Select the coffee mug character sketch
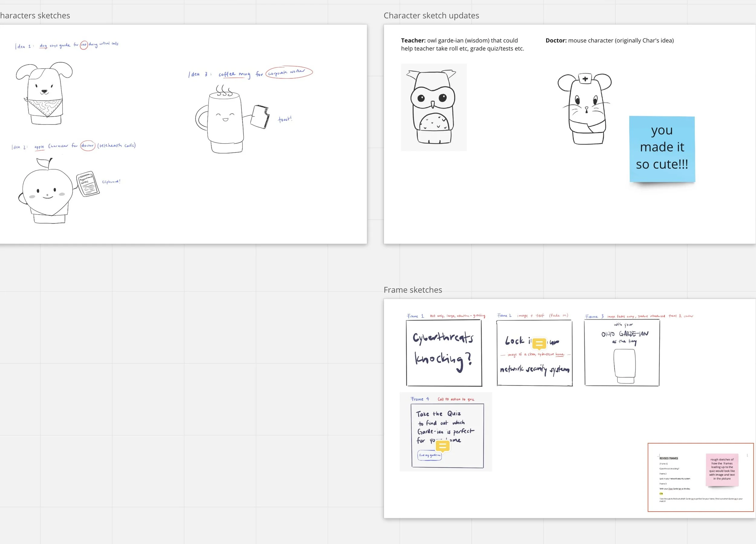Image resolution: width=756 pixels, height=544 pixels. [x=225, y=120]
